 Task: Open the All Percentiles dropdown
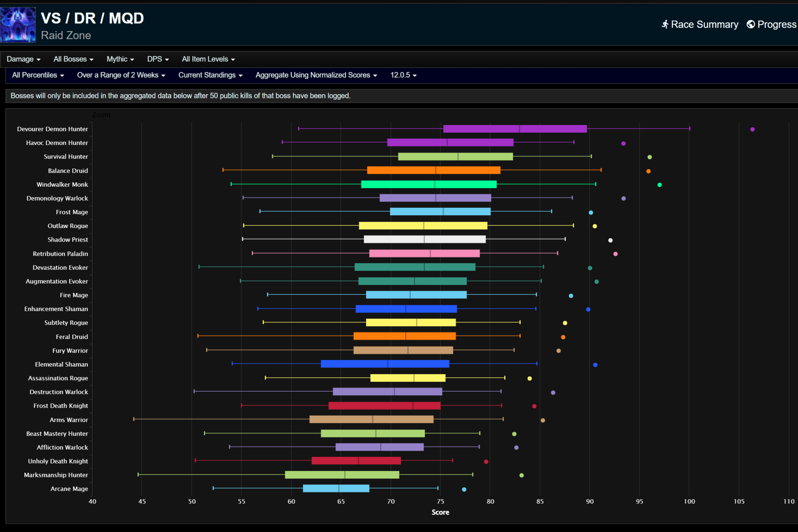pos(38,75)
